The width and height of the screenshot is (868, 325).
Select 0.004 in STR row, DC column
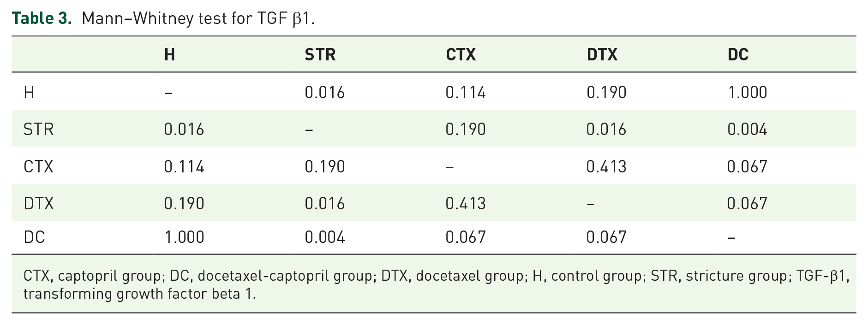747,130
